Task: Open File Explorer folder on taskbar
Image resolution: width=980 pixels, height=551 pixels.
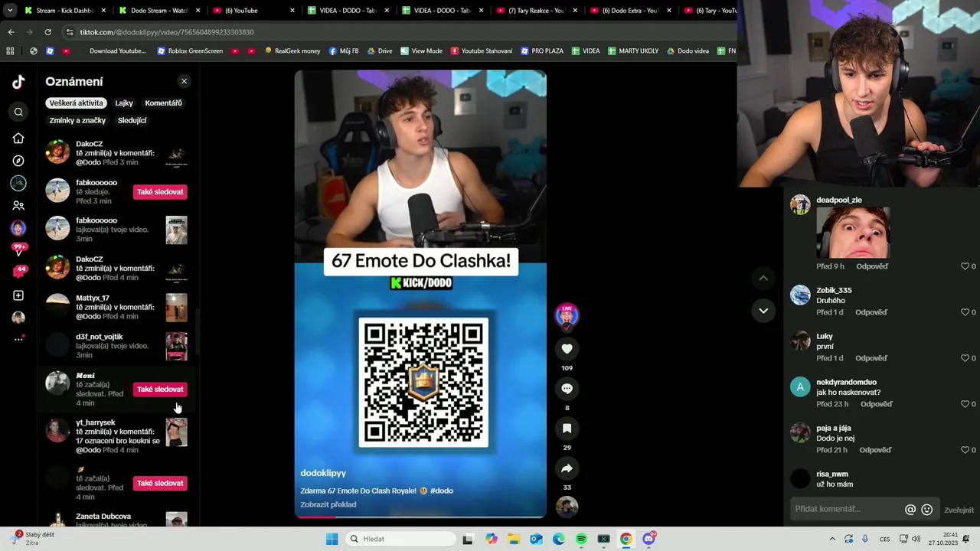Action: [x=514, y=540]
